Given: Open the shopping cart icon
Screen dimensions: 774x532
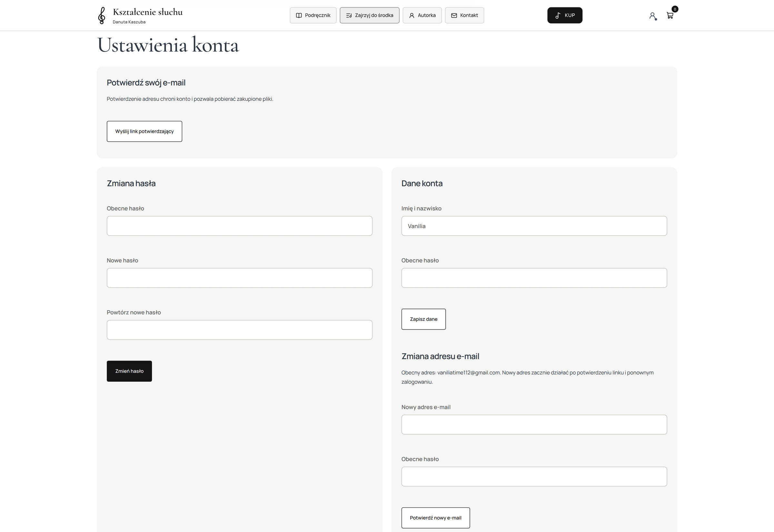Looking at the screenshot, I should (670, 15).
